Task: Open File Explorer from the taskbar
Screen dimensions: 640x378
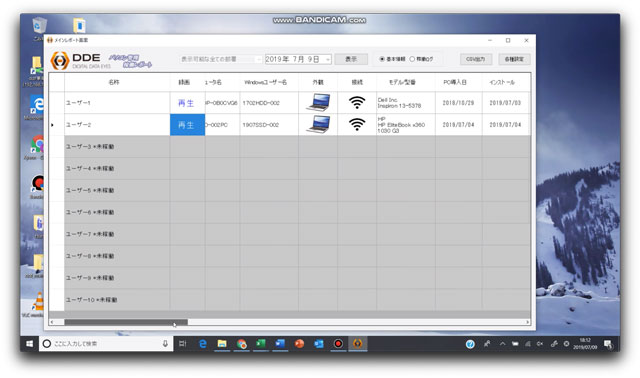Action: point(222,344)
